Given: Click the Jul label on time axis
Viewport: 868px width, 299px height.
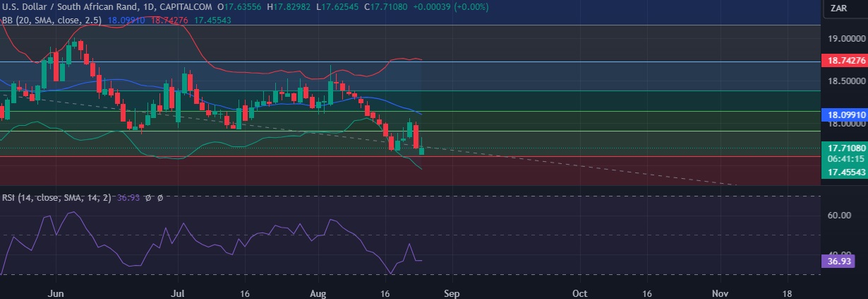Looking at the screenshot, I should (x=178, y=292).
